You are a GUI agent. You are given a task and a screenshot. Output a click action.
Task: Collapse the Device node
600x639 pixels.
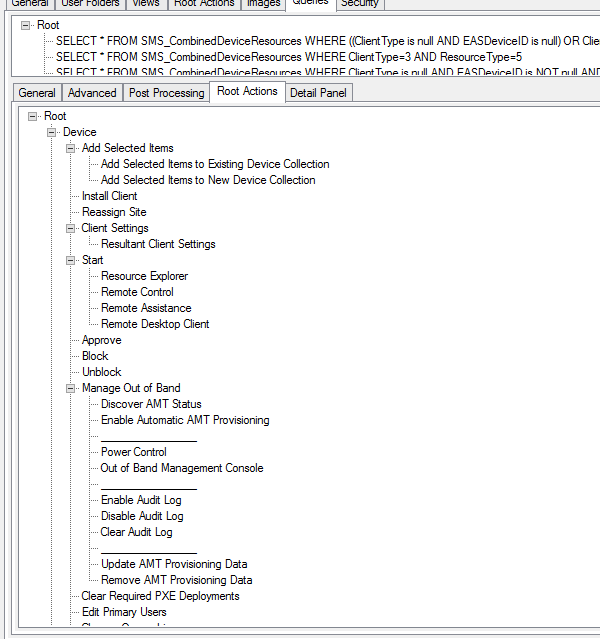click(51, 132)
